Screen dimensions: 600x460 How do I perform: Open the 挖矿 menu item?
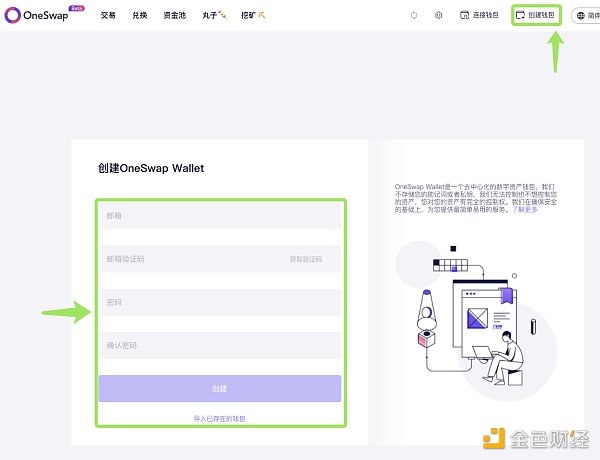coord(253,15)
